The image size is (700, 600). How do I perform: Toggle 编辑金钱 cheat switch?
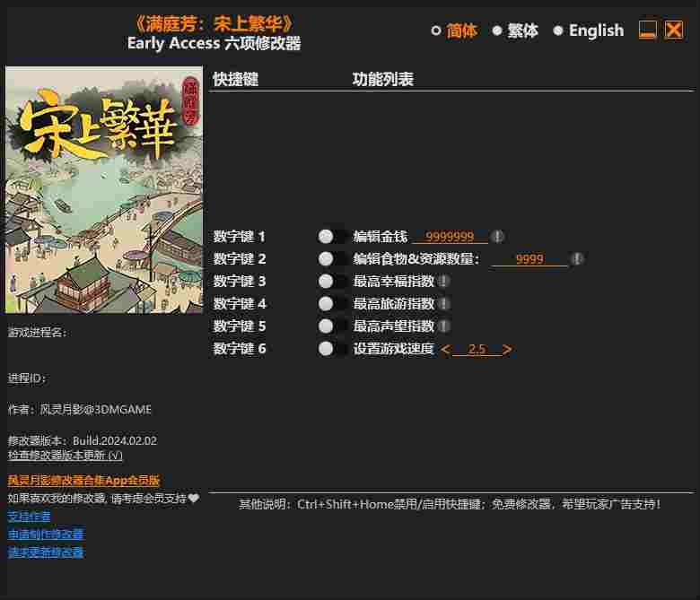click(x=332, y=237)
